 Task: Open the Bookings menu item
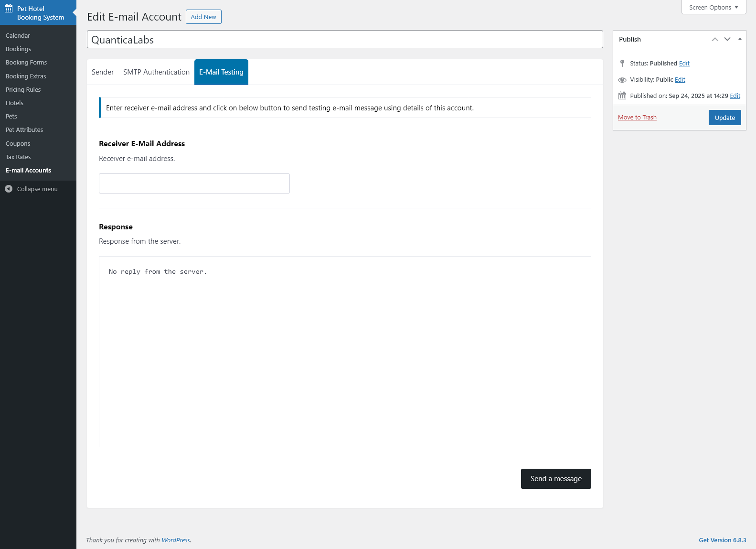[x=18, y=49]
